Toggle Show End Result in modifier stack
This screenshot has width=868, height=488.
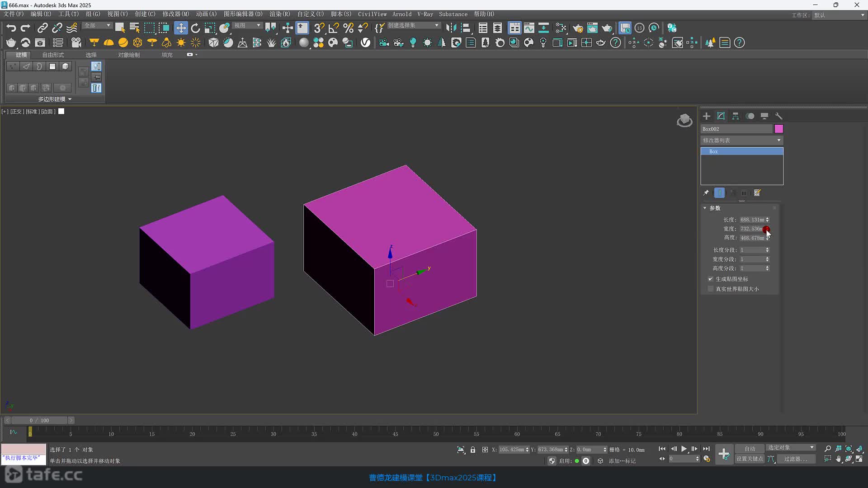719,193
